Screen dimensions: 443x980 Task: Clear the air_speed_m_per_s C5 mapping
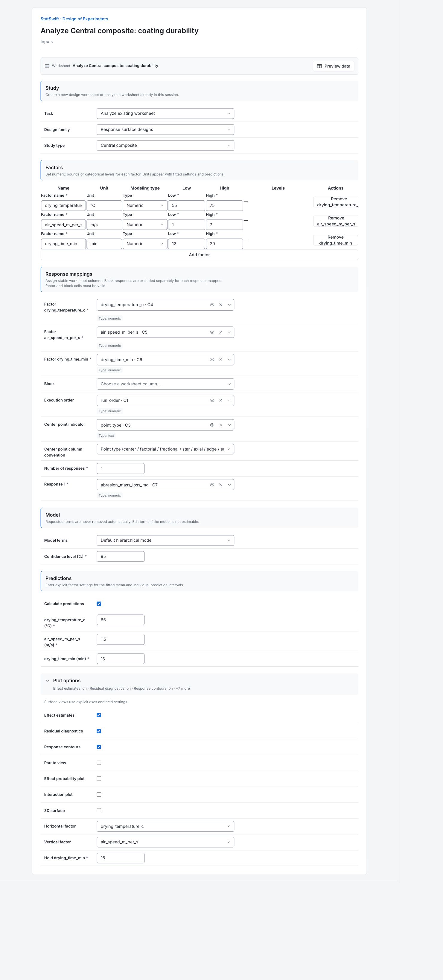click(221, 332)
